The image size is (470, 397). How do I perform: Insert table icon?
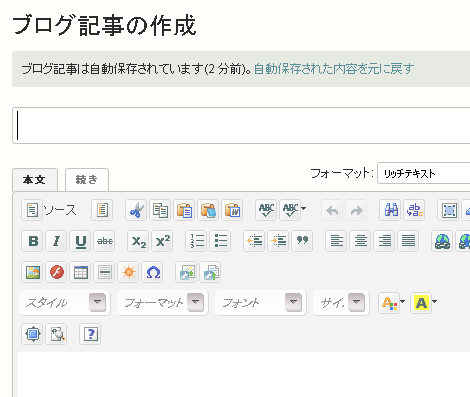[80, 272]
